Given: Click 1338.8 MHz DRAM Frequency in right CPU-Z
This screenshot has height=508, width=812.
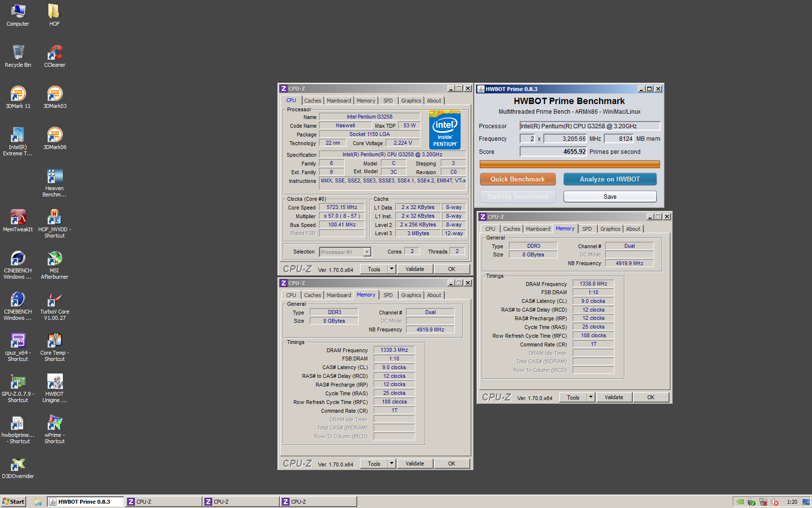Looking at the screenshot, I should pyautogui.click(x=594, y=284).
